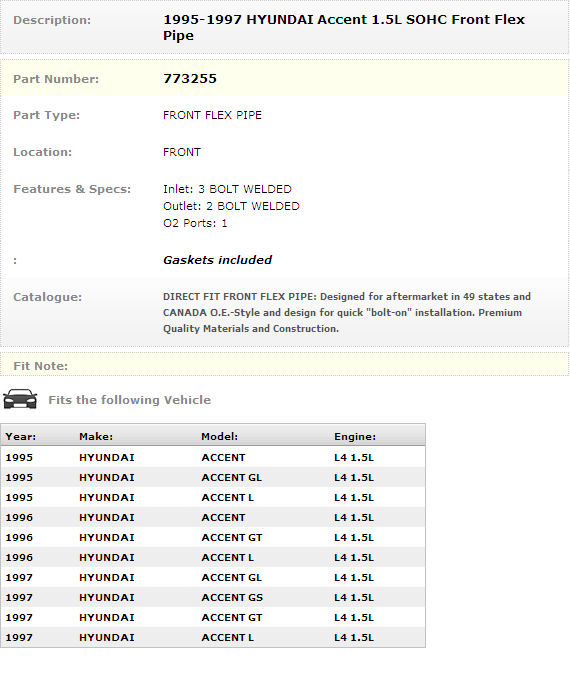Viewport: 570px width, 698px height.
Task: Click the Engine column header
Action: click(355, 437)
